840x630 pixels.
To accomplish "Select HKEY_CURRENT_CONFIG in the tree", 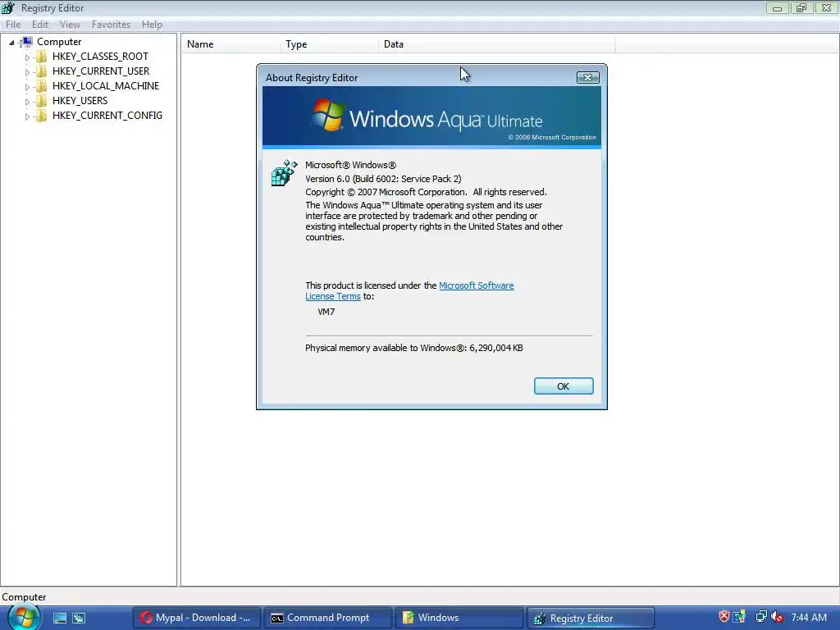I will click(x=107, y=115).
